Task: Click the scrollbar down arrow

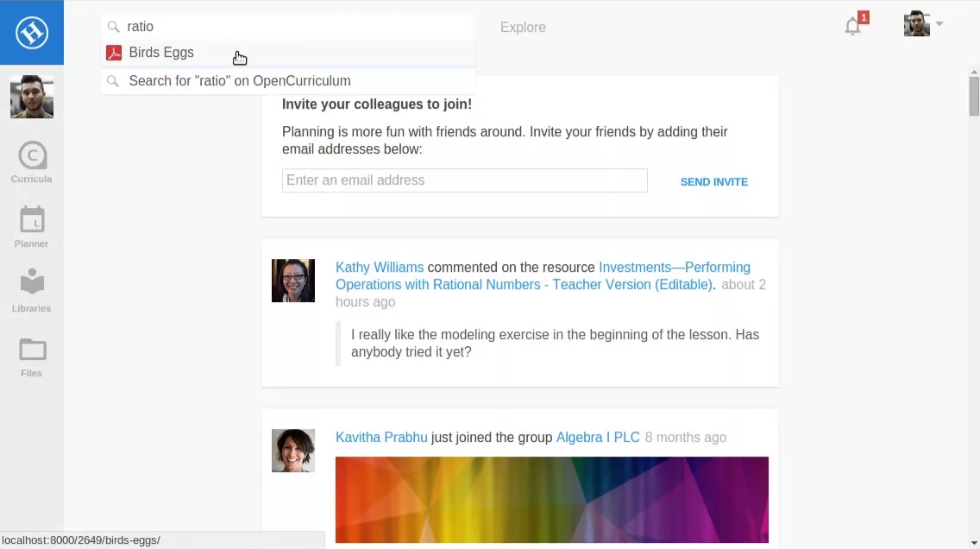Action: coord(974,543)
